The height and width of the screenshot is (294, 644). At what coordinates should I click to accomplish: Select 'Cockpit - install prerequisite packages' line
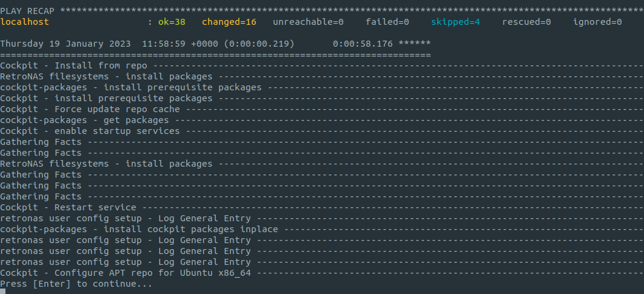coord(106,98)
